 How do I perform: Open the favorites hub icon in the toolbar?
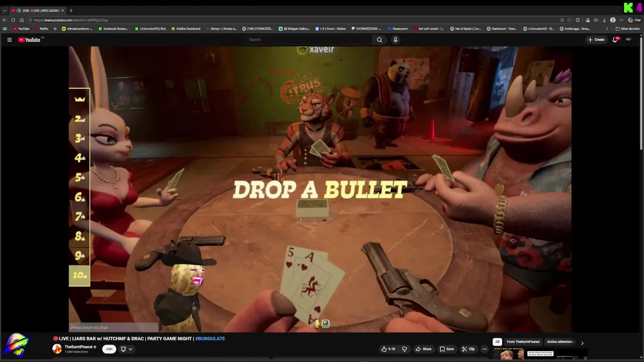(596, 20)
